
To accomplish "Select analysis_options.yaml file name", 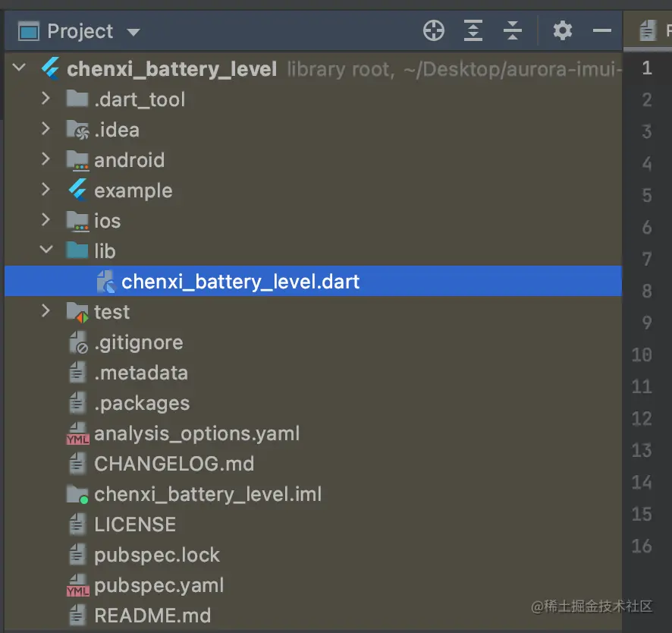I will tap(196, 434).
